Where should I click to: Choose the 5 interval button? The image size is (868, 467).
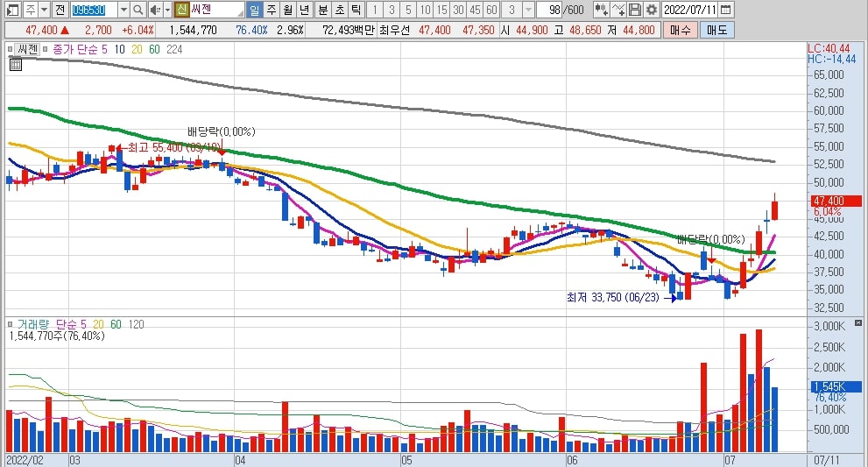(x=408, y=10)
